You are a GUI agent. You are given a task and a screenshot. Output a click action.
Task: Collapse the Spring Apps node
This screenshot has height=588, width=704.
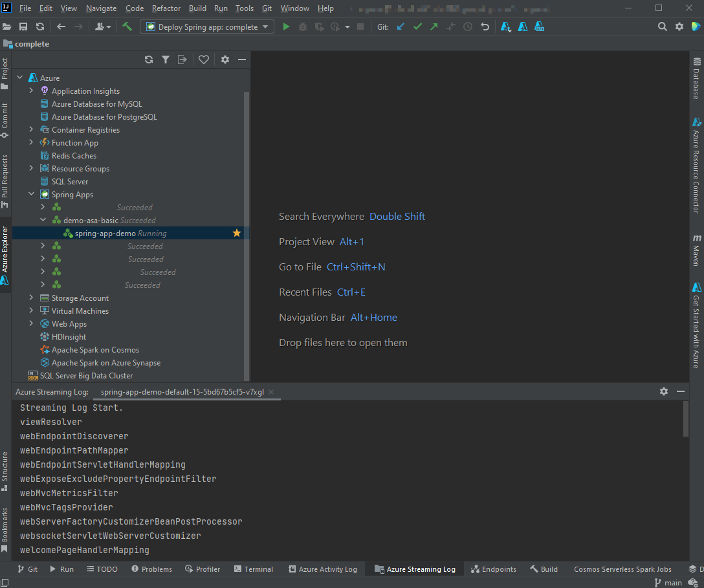[31, 195]
